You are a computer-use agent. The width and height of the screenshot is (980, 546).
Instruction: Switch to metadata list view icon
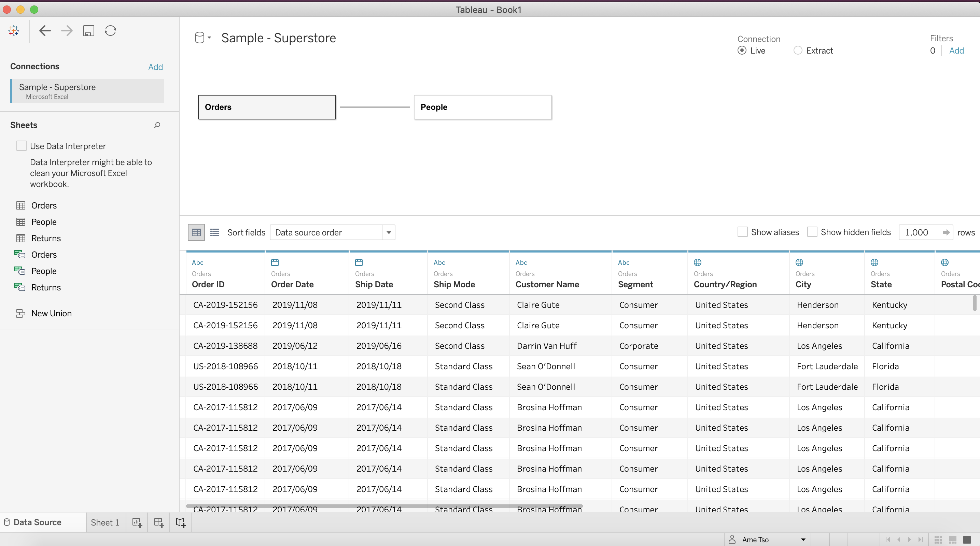(x=214, y=232)
